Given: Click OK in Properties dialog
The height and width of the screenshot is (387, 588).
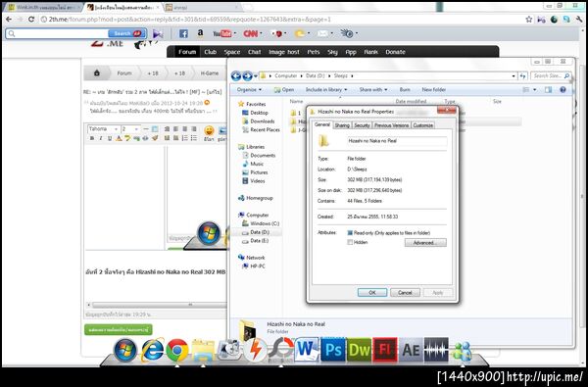Looking at the screenshot, I should 372,293.
